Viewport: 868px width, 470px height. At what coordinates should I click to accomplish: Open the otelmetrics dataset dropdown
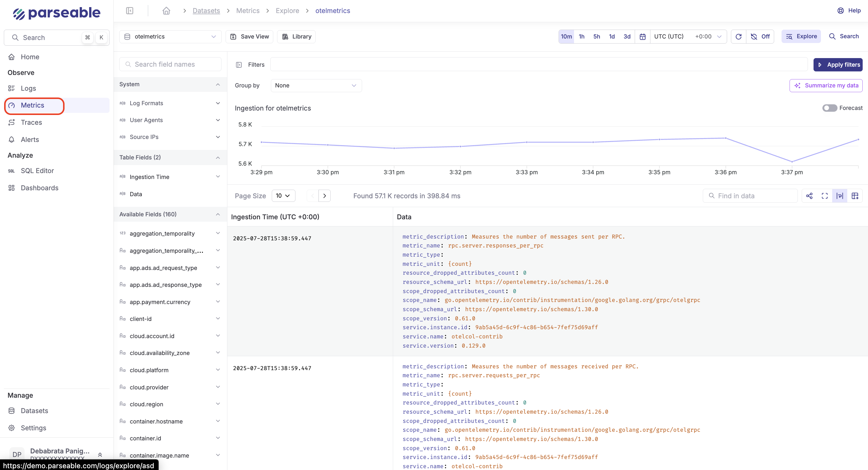[170, 36]
